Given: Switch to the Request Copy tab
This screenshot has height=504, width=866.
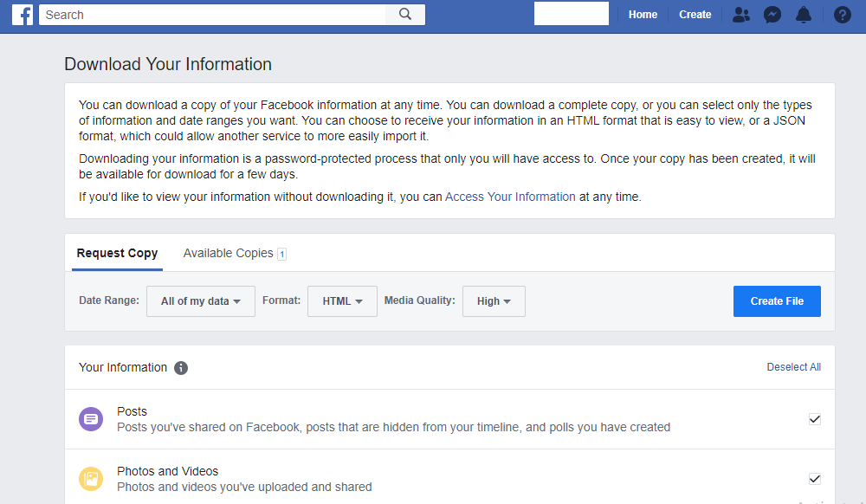Looking at the screenshot, I should click(x=117, y=254).
